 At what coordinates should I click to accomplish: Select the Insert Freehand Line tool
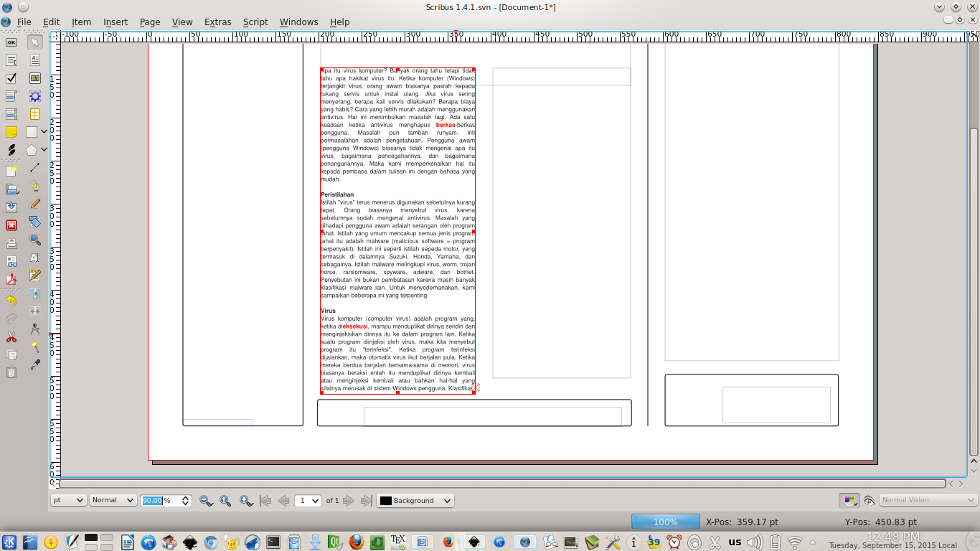(34, 203)
